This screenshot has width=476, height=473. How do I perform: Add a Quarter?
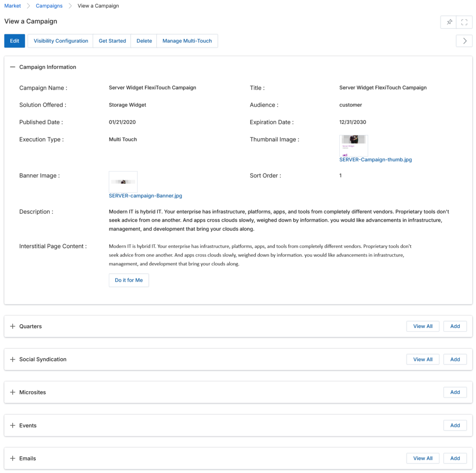[x=455, y=326]
